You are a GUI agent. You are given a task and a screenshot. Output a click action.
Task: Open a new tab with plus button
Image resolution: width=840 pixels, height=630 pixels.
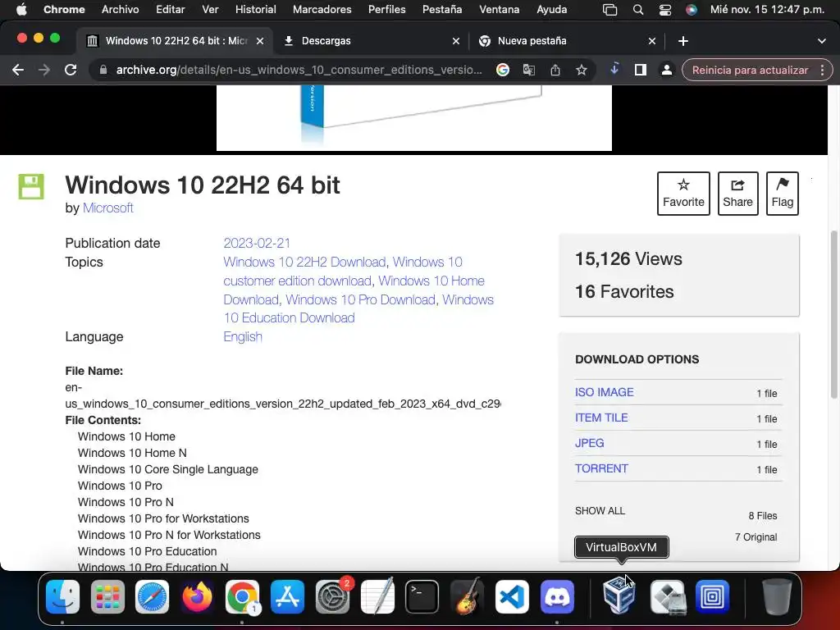coord(683,41)
